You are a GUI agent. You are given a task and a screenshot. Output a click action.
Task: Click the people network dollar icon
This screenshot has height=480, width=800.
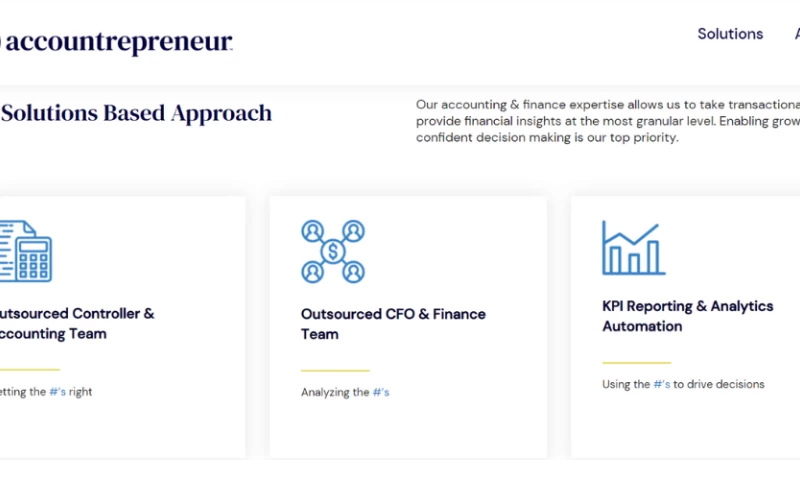click(332, 251)
